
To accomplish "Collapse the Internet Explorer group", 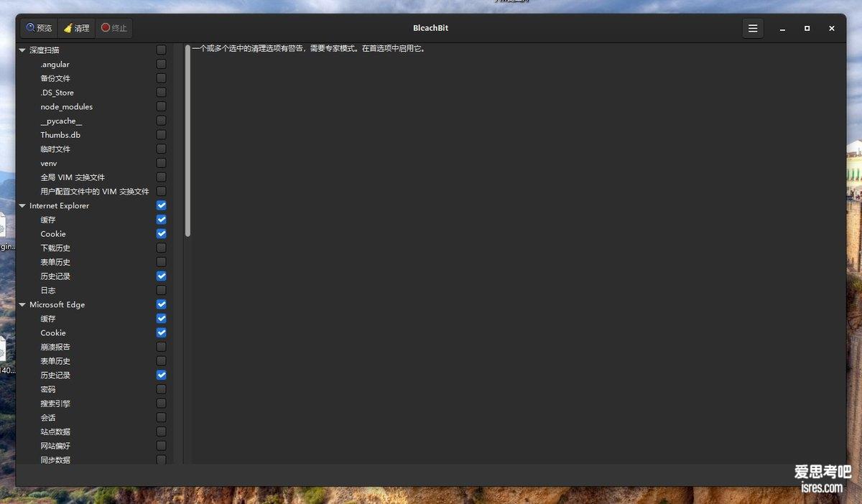I will click(x=22, y=206).
